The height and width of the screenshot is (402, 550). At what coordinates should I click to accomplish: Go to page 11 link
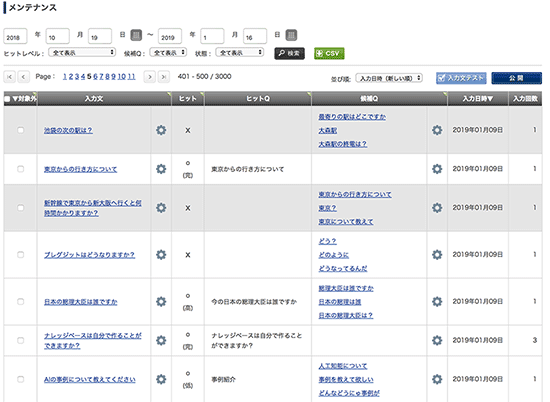(132, 76)
